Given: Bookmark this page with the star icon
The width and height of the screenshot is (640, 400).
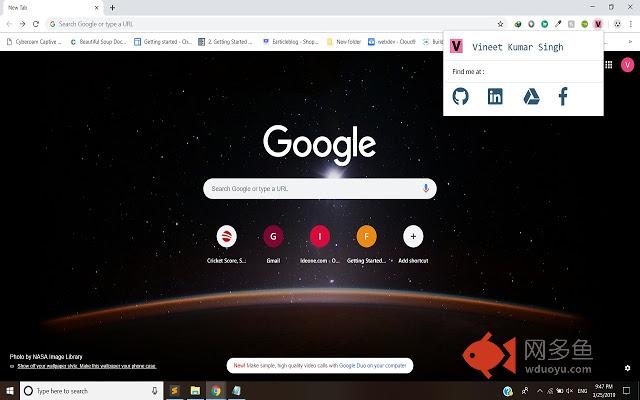Looking at the screenshot, I should (500, 24).
